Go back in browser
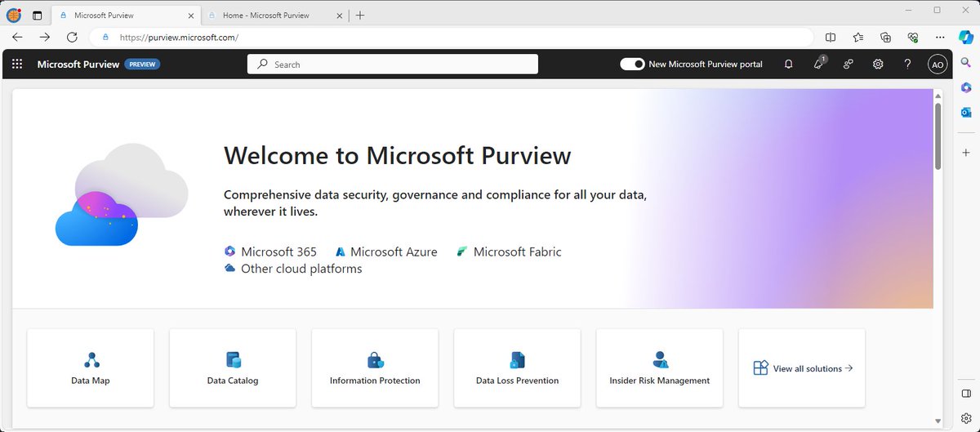Image resolution: width=980 pixels, height=432 pixels. pyautogui.click(x=17, y=37)
